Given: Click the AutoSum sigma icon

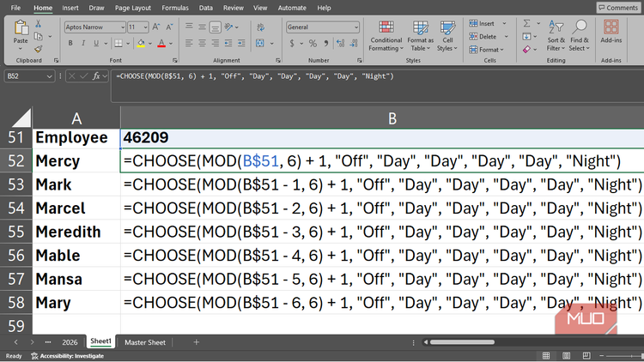Looking at the screenshot, I should 527,23.
